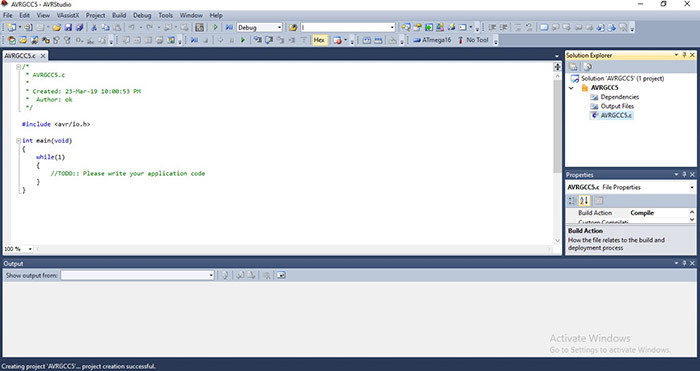Click the Cut scissors icon
Viewport: 700px width, 371px height.
coord(94,28)
